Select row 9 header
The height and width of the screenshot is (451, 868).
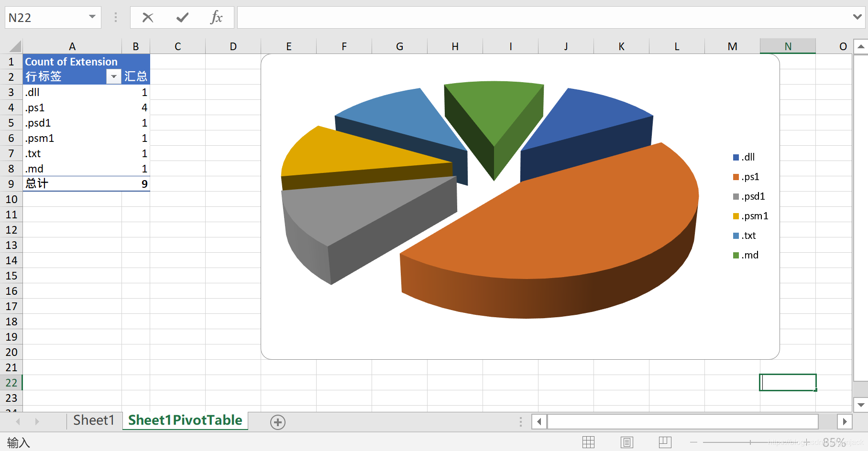tap(11, 184)
